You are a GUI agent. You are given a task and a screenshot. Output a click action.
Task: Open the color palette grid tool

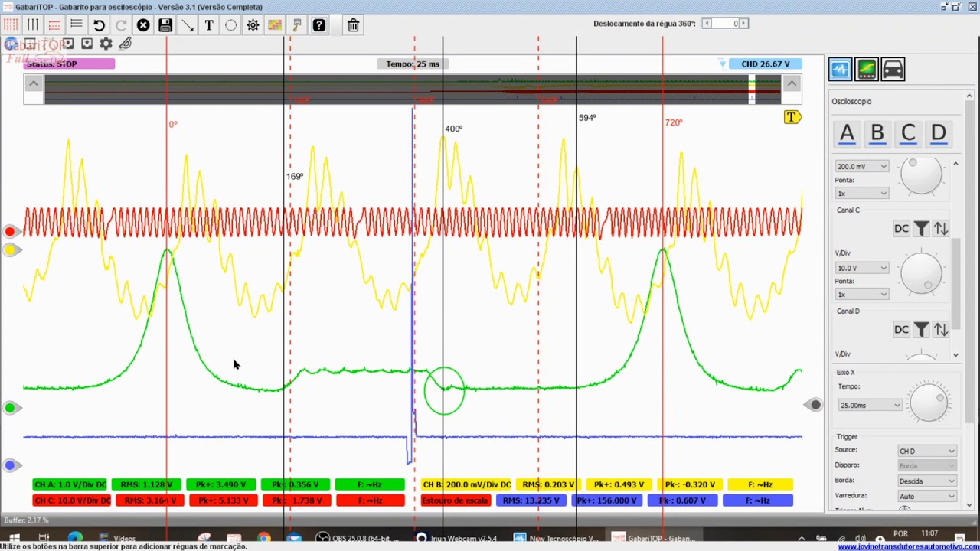(274, 25)
